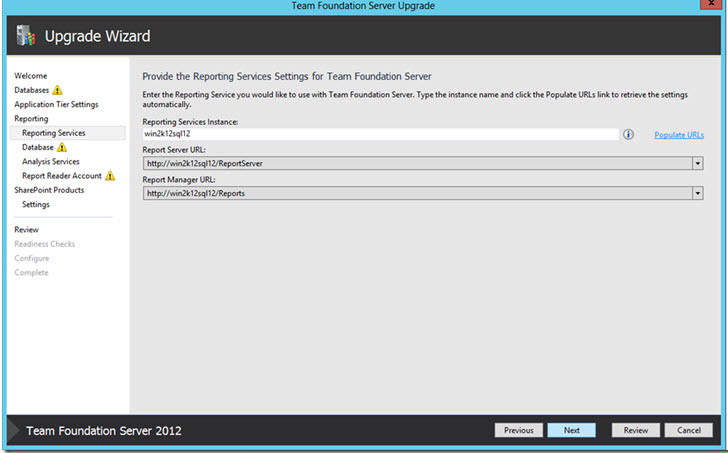Image resolution: width=728 pixels, height=453 pixels.
Task: Go to the Review step in sidebar
Action: 26,230
